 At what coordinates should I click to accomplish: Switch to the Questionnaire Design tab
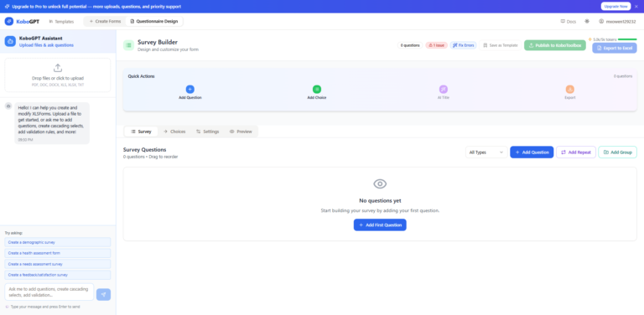click(x=154, y=21)
